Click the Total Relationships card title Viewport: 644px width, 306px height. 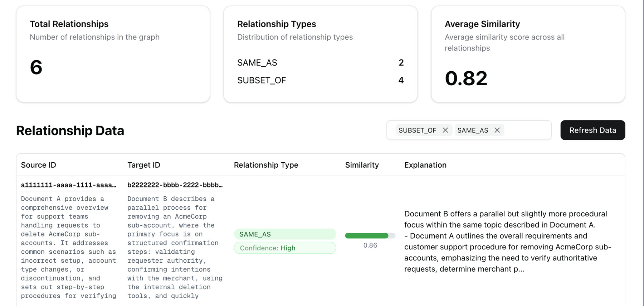(69, 24)
